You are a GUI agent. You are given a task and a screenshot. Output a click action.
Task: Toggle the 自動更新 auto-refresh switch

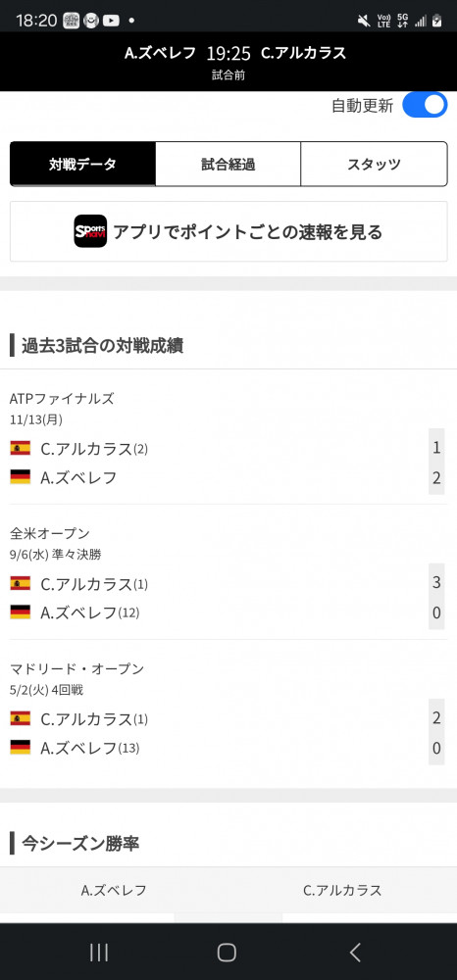pos(425,105)
